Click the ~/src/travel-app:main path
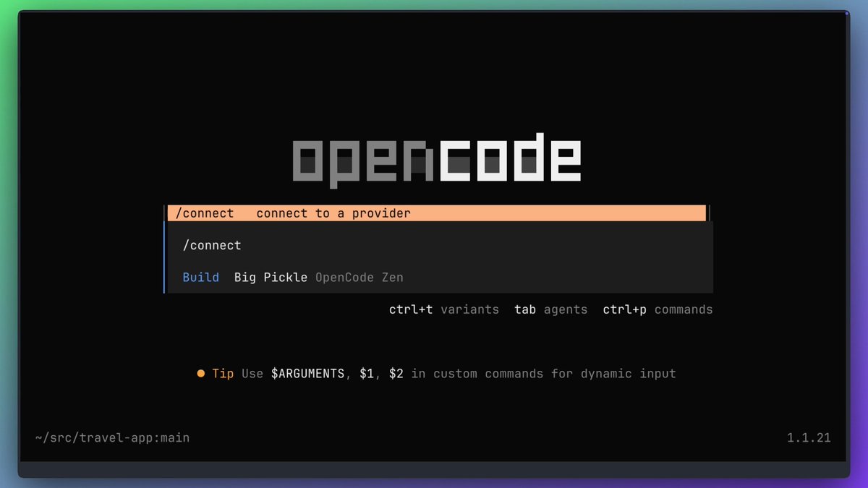The image size is (868, 488). tap(112, 437)
